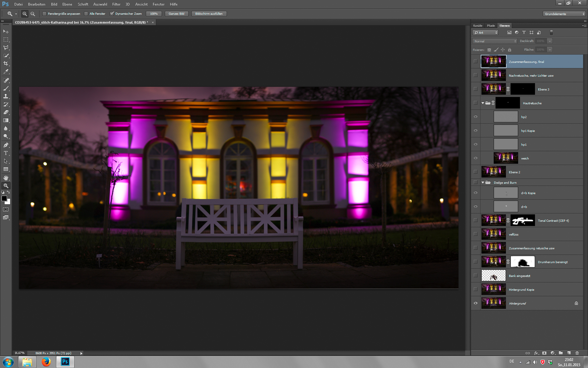Switch to the Kanäle tab
The image size is (588, 368).
pyautogui.click(x=477, y=26)
